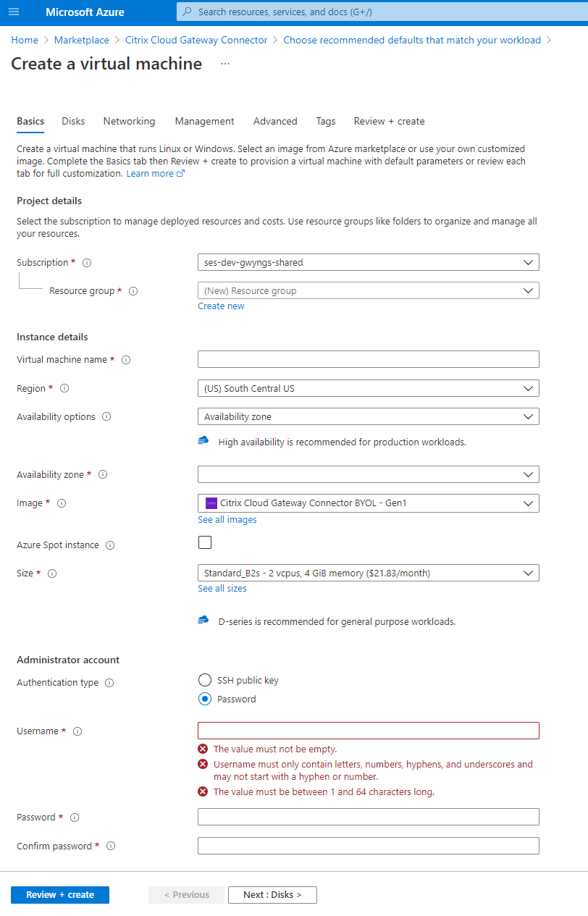Click the info icon beside Resource group

point(133,291)
